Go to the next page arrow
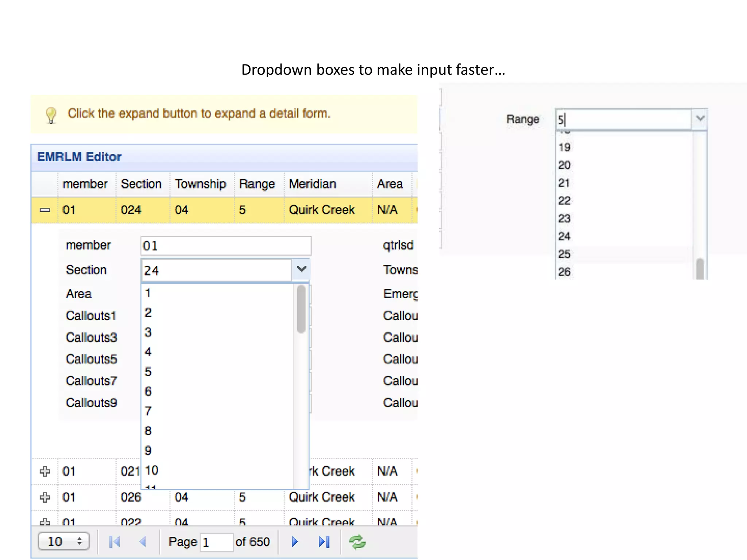Image resolution: width=747 pixels, height=560 pixels. 295,542
